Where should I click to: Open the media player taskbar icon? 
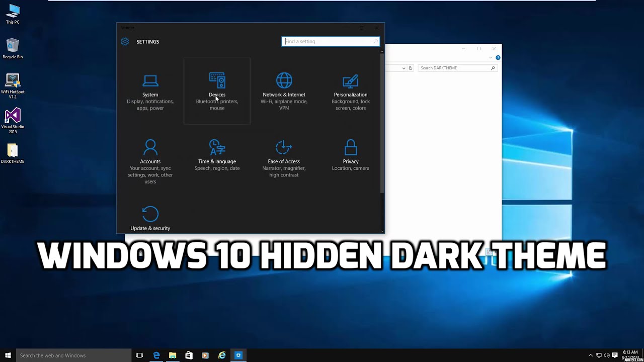[205, 355]
